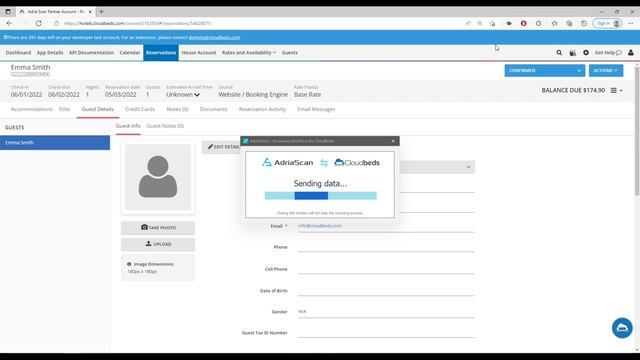The width and height of the screenshot is (640, 360).
Task: Open the browser collections icon
Action: tap(569, 23)
